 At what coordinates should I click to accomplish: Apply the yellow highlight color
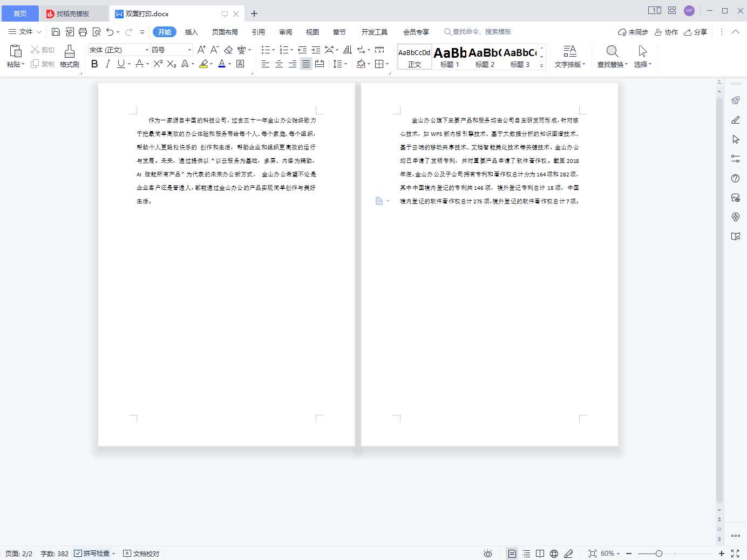pyautogui.click(x=203, y=64)
